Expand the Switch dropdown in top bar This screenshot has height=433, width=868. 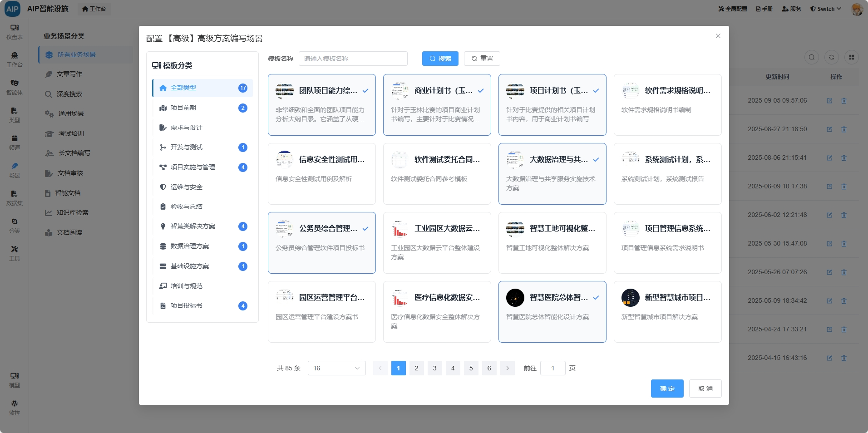pos(826,9)
